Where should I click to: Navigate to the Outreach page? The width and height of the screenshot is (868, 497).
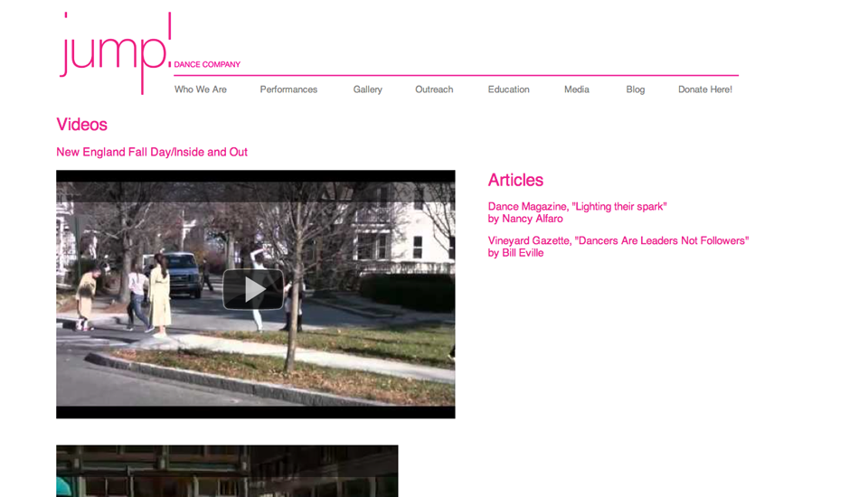point(434,89)
